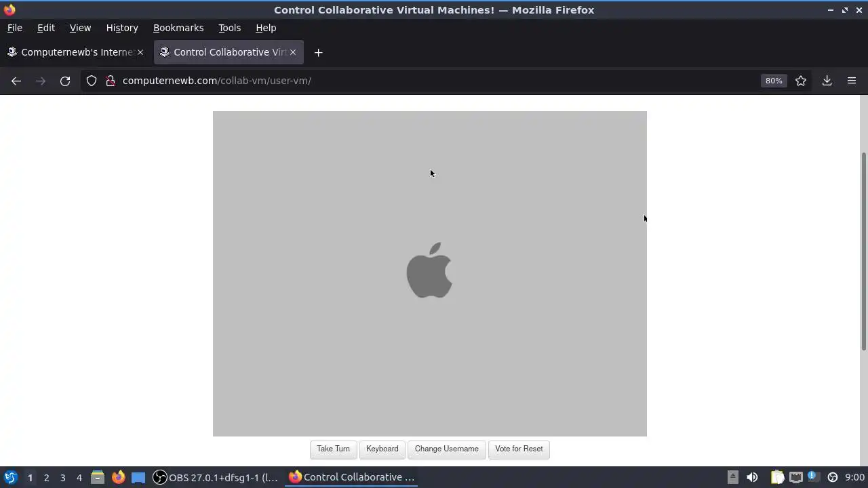Open a new tab with plus
868x488 pixels.
[318, 52]
